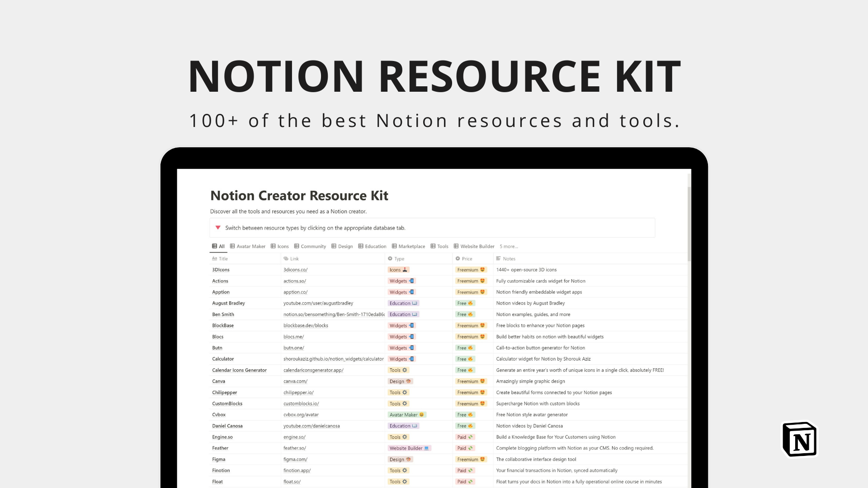The height and width of the screenshot is (488, 868).
Task: Select the Aa icon on the Title column
Action: click(215, 258)
